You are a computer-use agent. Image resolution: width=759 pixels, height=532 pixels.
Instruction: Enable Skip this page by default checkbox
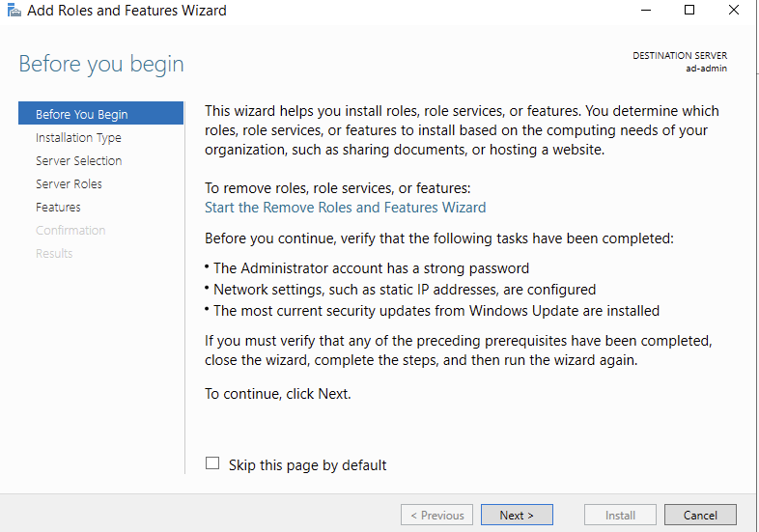(x=212, y=463)
